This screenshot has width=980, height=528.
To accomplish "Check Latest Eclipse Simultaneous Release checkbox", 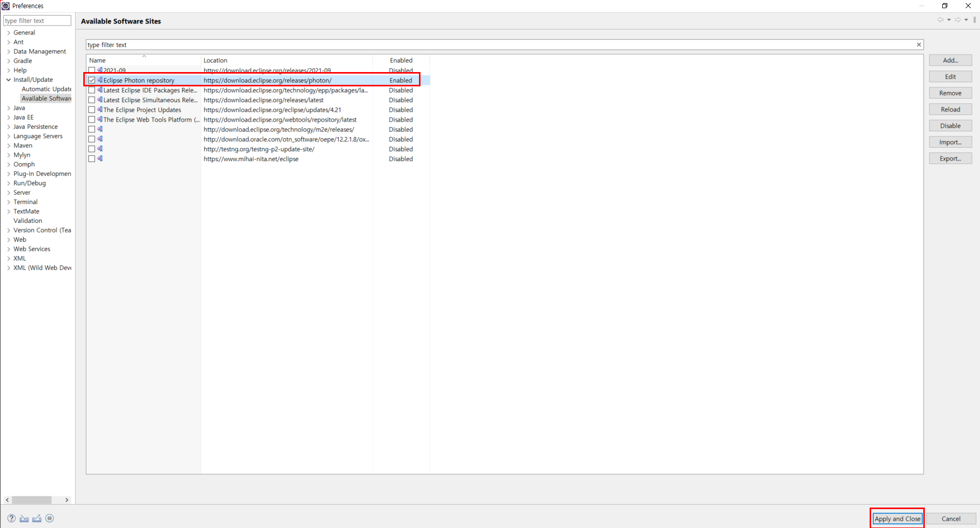I will point(91,100).
